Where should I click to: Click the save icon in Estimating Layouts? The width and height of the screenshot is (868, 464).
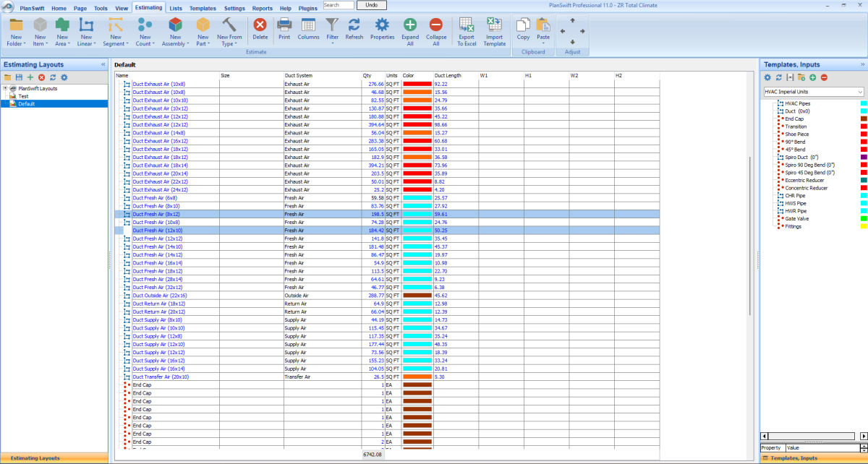point(19,77)
